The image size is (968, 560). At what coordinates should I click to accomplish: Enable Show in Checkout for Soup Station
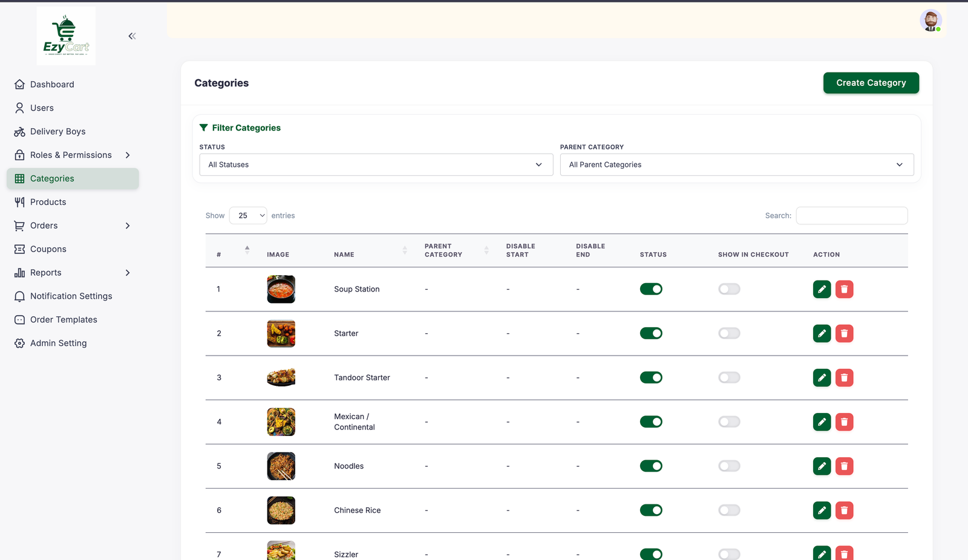point(729,289)
